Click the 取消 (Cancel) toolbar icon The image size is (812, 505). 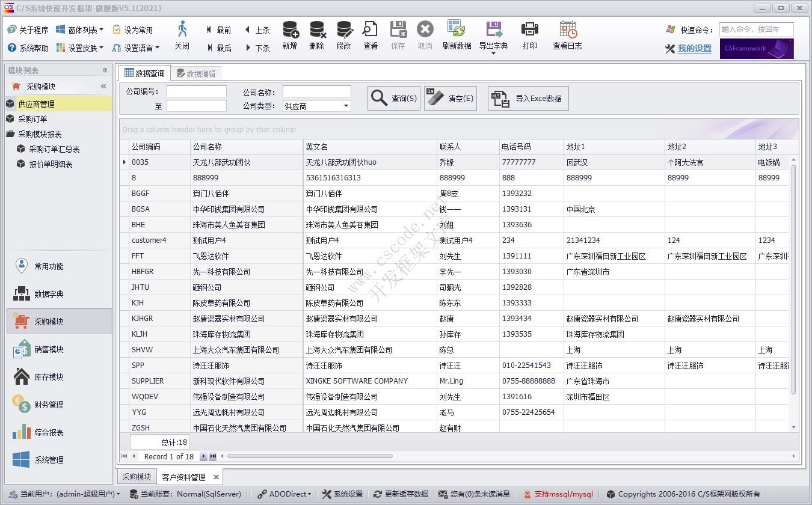pyautogui.click(x=425, y=37)
